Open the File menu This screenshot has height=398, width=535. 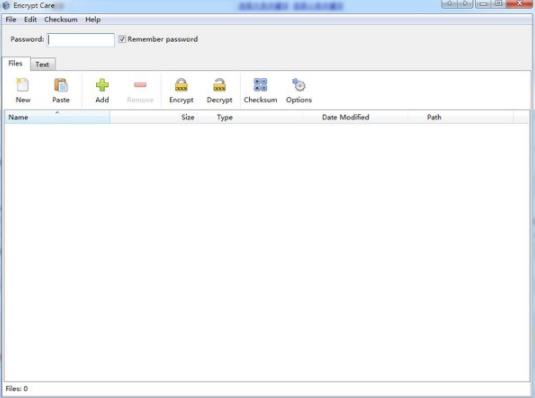[11, 19]
